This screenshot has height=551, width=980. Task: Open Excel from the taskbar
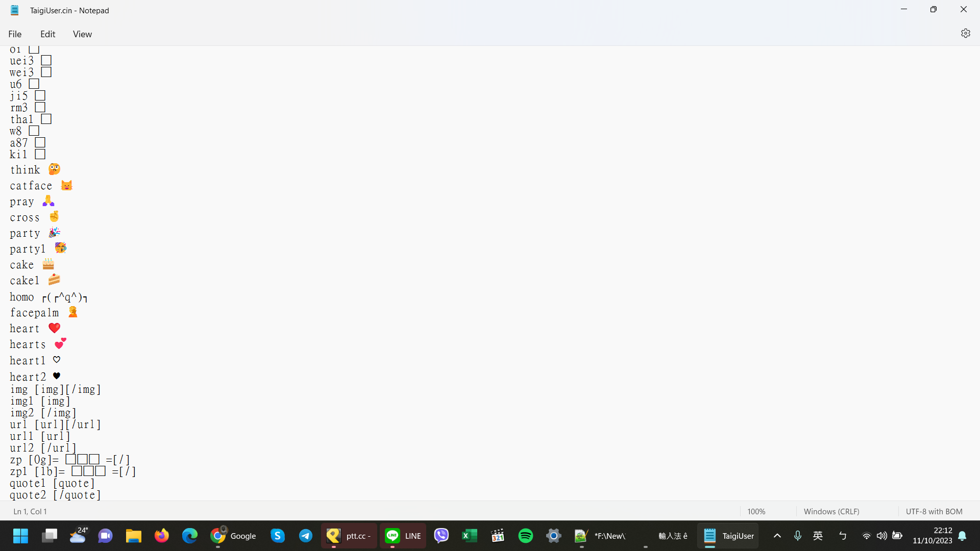(x=470, y=536)
